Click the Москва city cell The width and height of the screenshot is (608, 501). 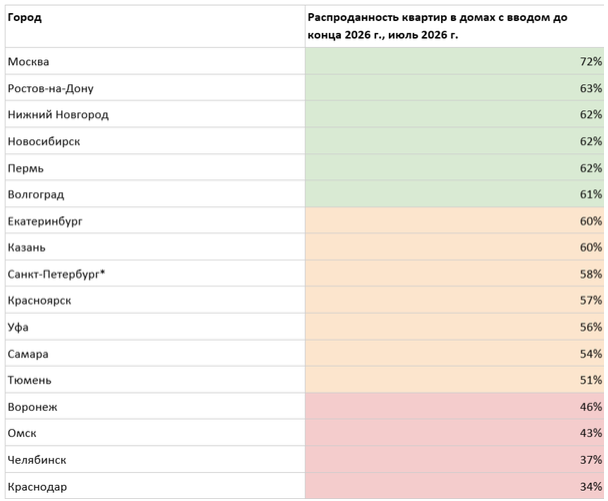(x=155, y=61)
